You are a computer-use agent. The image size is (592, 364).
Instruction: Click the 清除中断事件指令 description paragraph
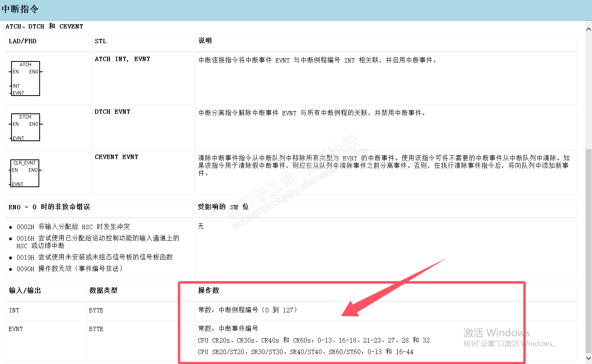(384, 165)
